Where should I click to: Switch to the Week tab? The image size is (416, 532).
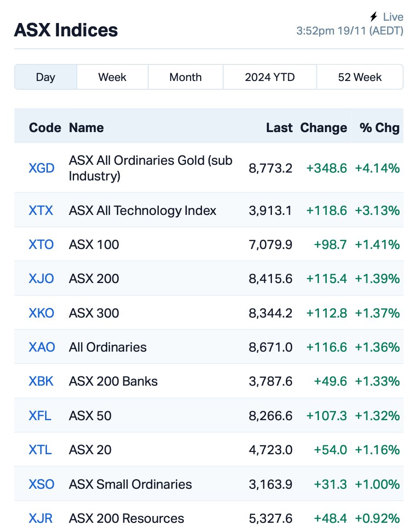pyautogui.click(x=112, y=77)
